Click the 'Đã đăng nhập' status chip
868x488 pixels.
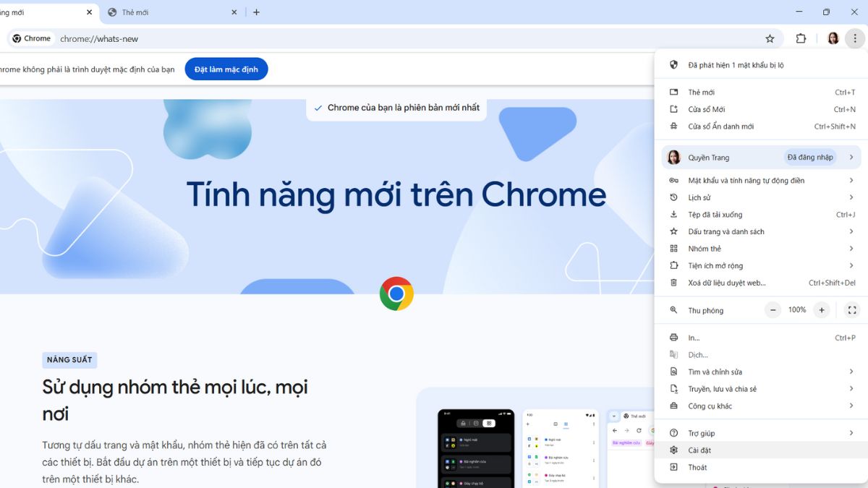coord(810,157)
